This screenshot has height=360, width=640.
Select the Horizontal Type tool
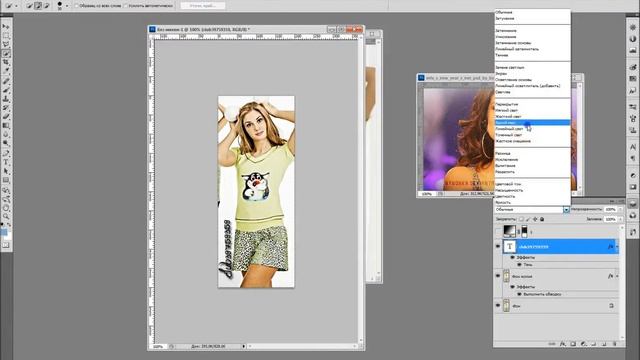[6, 162]
